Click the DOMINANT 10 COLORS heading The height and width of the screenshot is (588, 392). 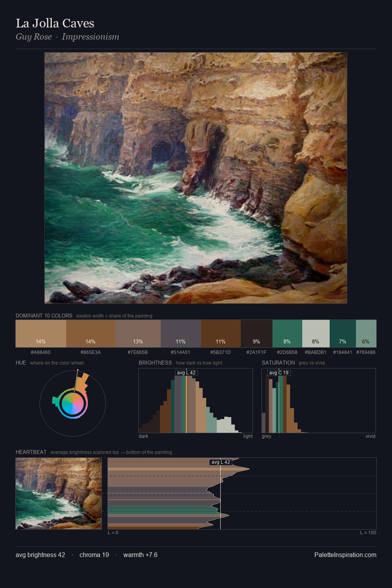[x=44, y=316]
